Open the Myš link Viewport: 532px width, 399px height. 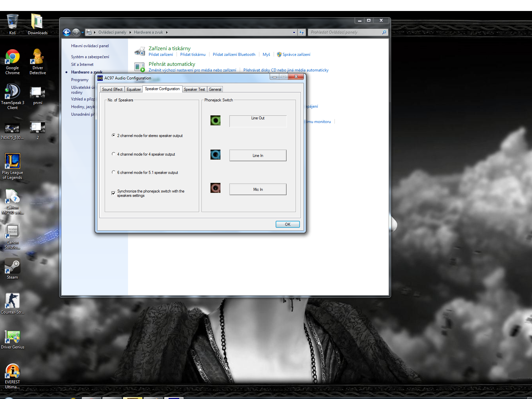266,55
